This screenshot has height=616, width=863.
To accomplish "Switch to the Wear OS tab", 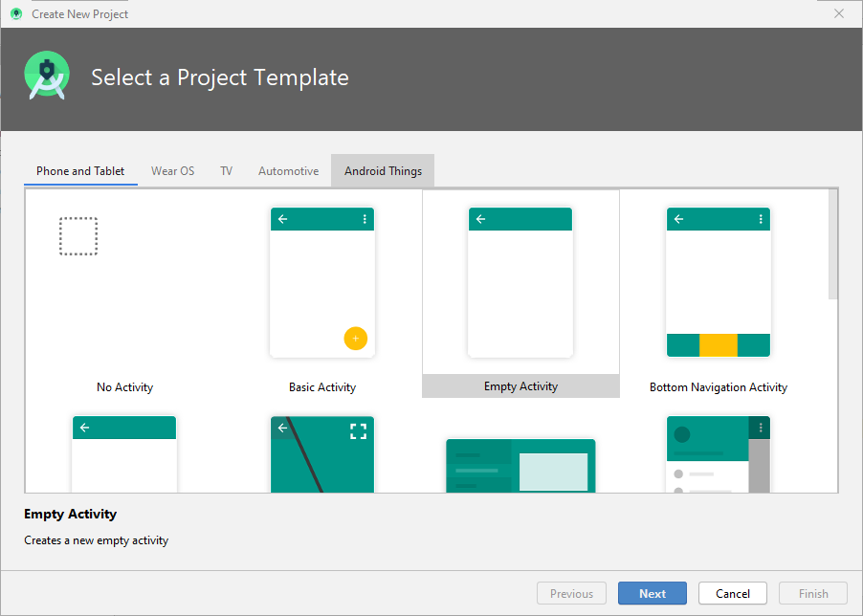I will 172,170.
